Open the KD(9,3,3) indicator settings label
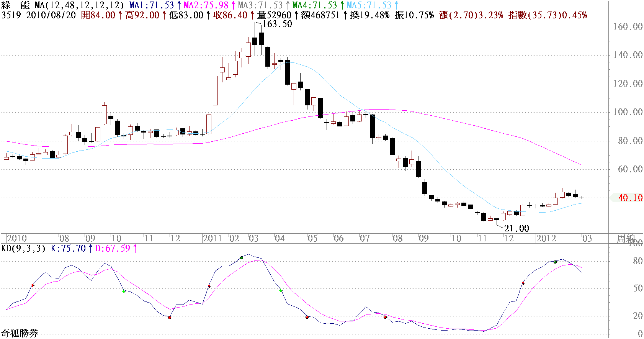Viewport: 644px width, 339px height. (23, 249)
